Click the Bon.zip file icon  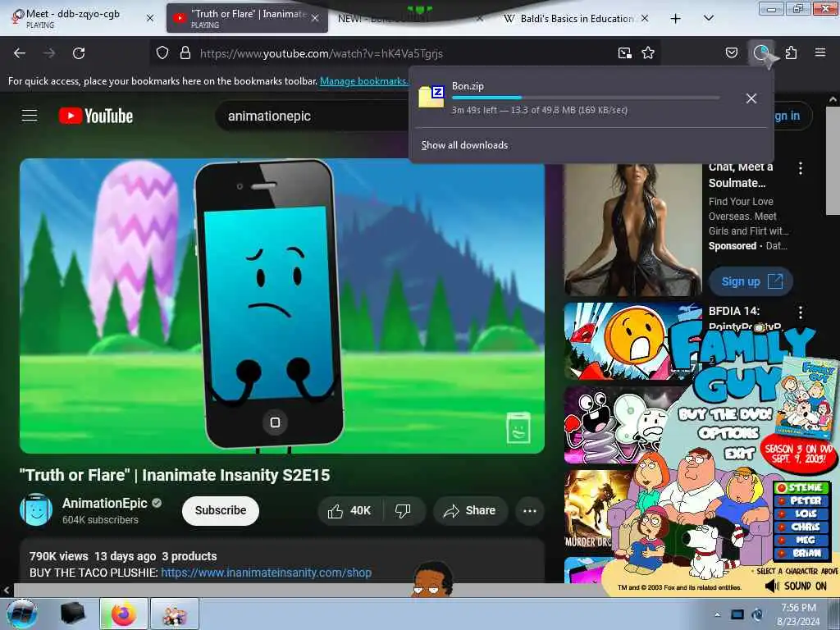pos(431,97)
